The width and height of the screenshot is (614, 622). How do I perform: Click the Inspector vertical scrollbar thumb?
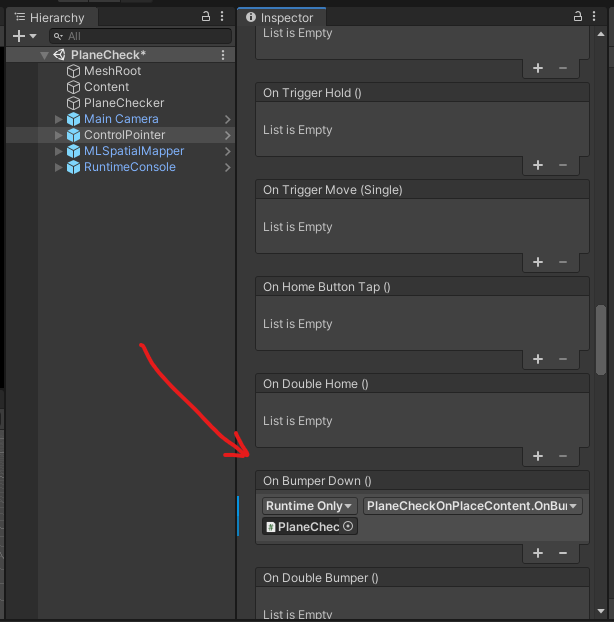(601, 340)
